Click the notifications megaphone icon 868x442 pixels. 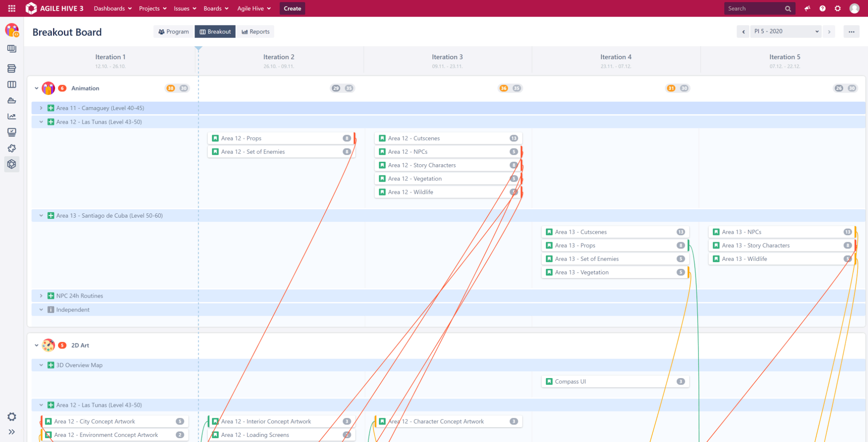[807, 8]
